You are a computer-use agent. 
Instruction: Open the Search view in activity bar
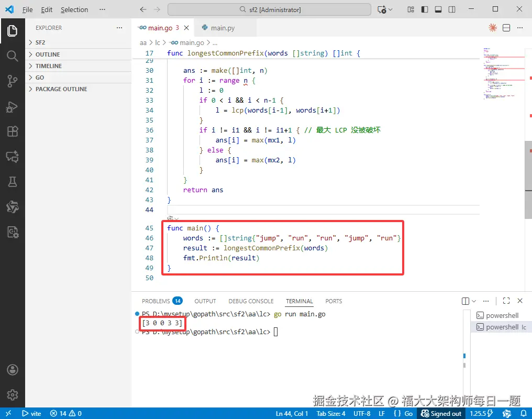12,56
